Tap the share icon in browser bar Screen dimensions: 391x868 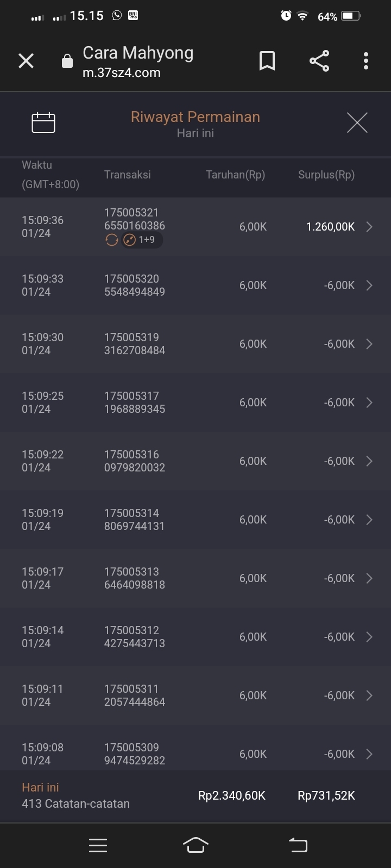319,61
